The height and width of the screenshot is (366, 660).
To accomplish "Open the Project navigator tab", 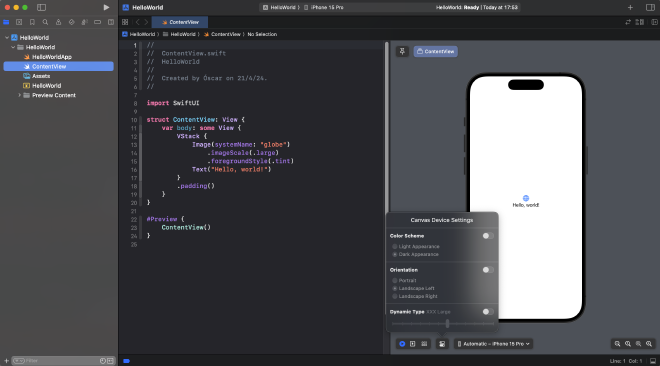I will 6,22.
